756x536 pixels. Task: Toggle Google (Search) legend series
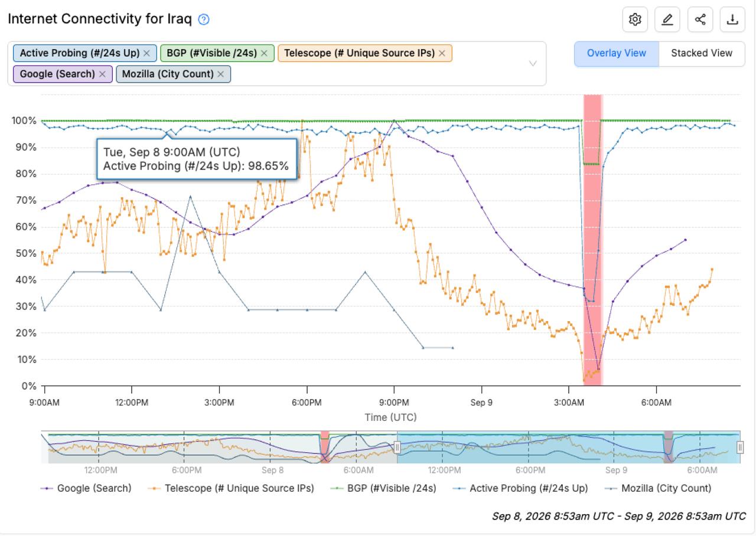coord(86,488)
